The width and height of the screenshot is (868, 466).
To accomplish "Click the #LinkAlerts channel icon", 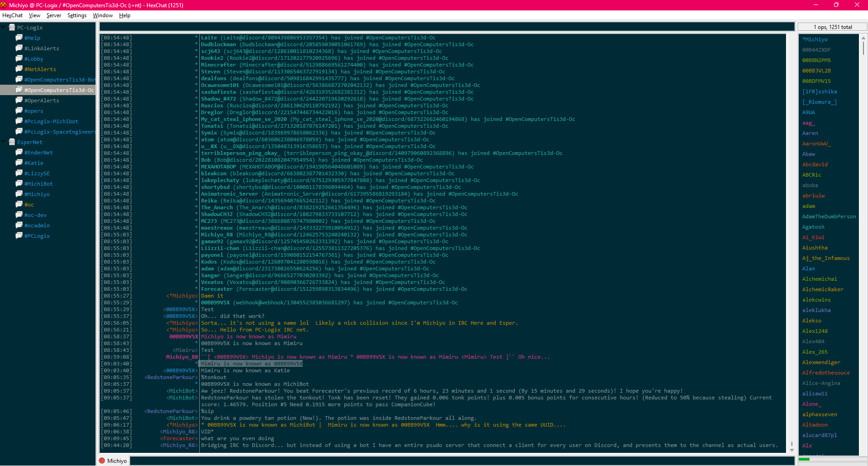I will coord(19,48).
